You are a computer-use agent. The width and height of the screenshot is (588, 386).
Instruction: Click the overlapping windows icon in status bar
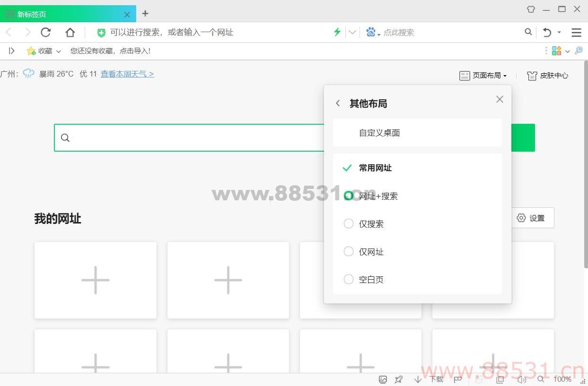(500, 379)
